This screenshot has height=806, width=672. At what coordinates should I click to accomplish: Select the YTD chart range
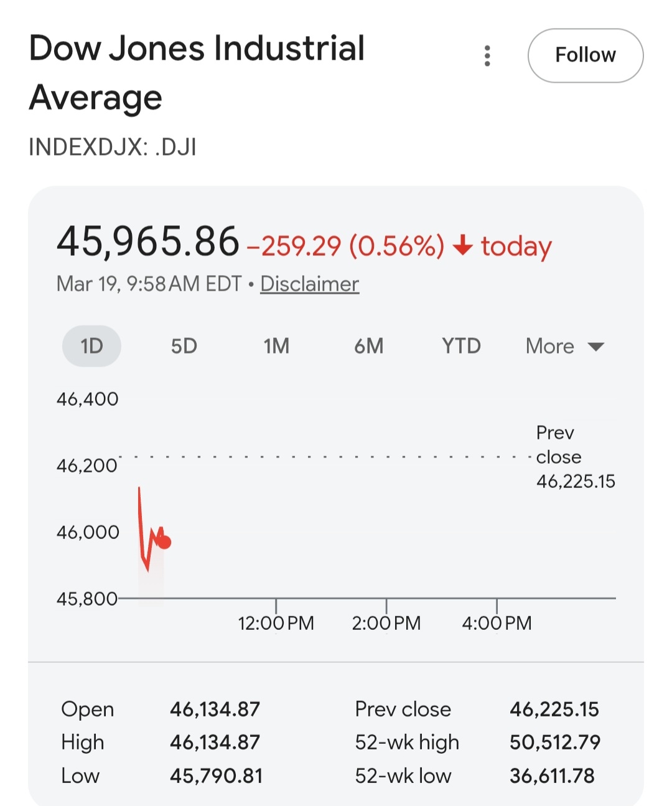pyautogui.click(x=461, y=346)
